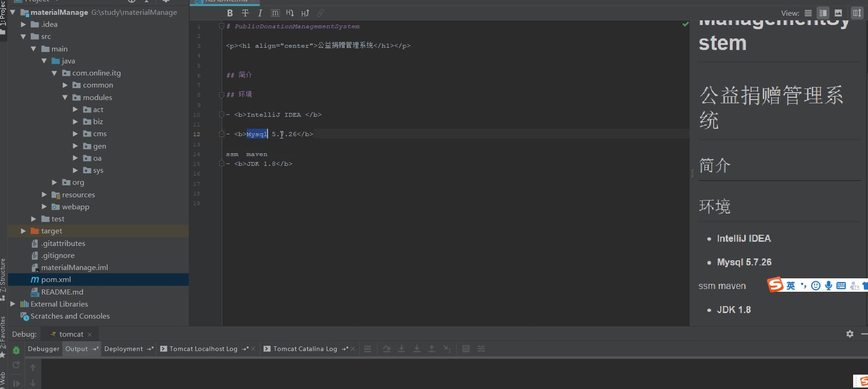Click the code span formatting icon
Viewport: 868px width, 389px height.
tap(275, 13)
